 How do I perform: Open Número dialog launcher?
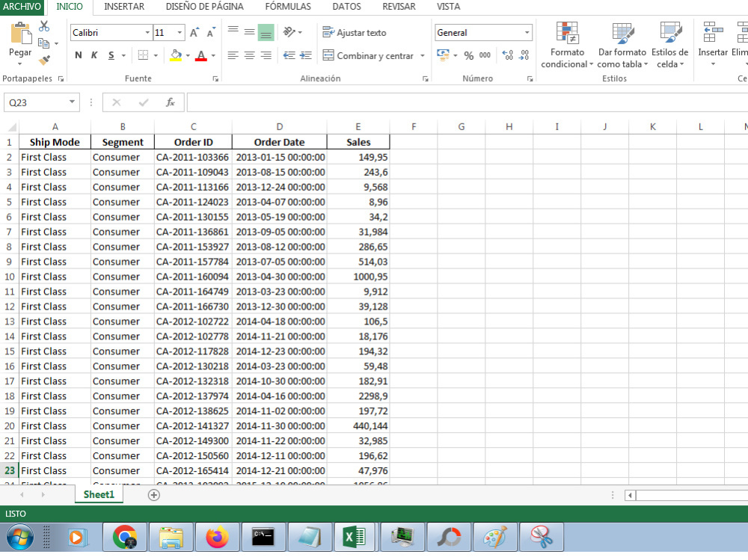[530, 79]
